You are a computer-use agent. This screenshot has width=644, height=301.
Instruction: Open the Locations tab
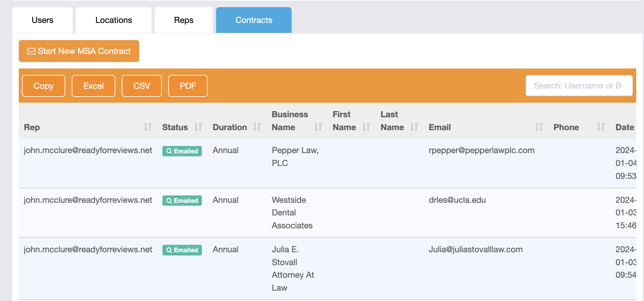point(114,20)
